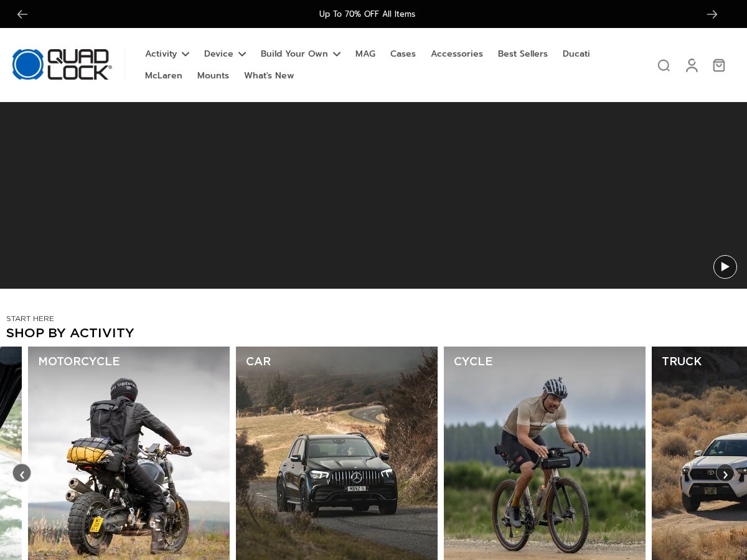This screenshot has width=747, height=560.
Task: Open the search icon in header
Action: pos(664,65)
